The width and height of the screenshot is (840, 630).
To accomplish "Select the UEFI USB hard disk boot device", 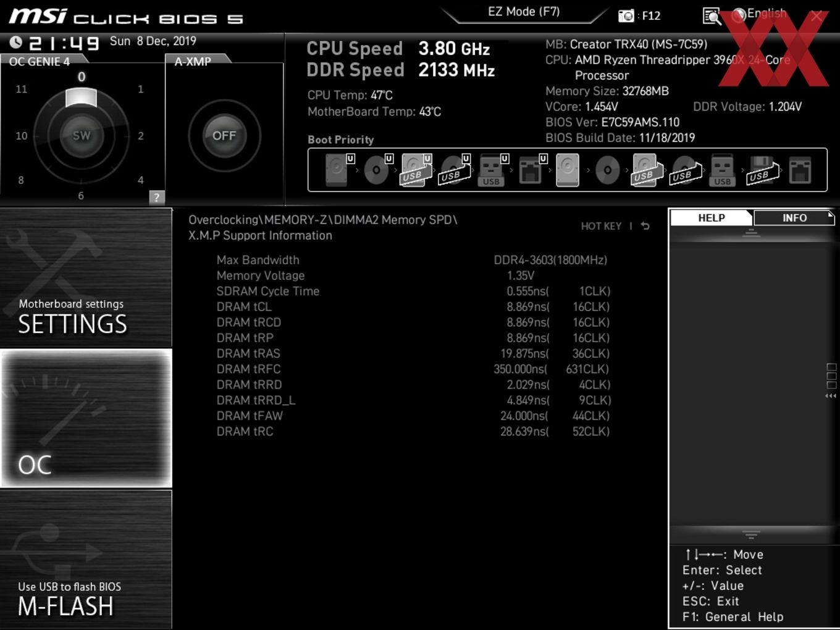I will 416,170.
